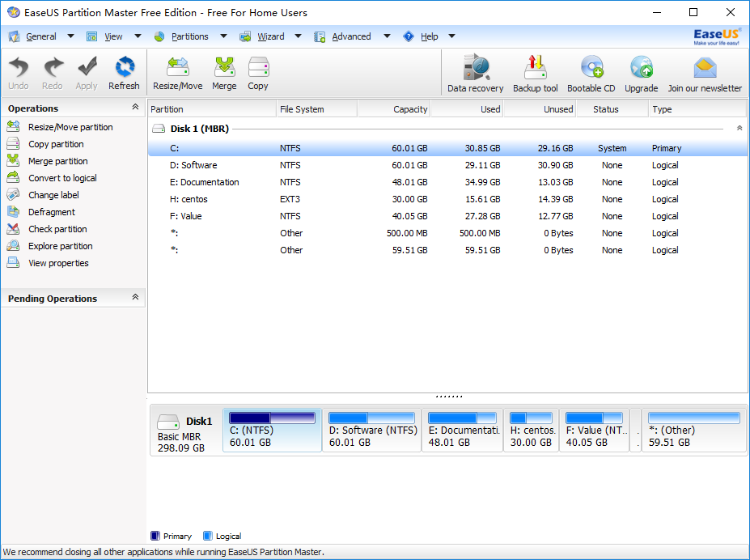Image resolution: width=750 pixels, height=560 pixels.
Task: Click Join our newsletter envelope icon
Action: 705,67
